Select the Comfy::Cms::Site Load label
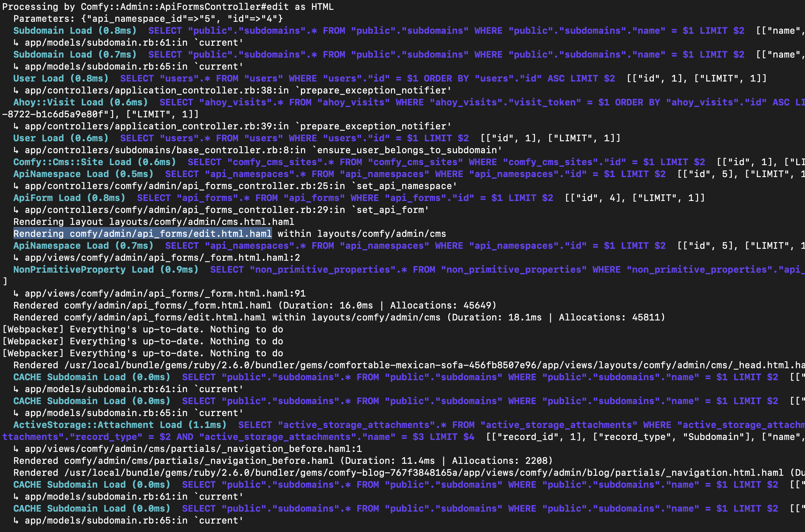This screenshot has height=532, width=805. [x=95, y=162]
